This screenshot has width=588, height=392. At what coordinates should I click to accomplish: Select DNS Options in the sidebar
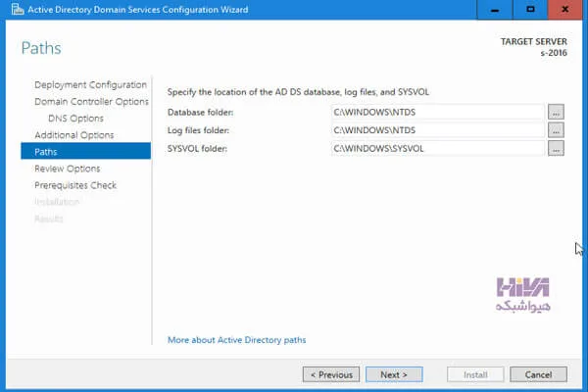[x=75, y=119]
